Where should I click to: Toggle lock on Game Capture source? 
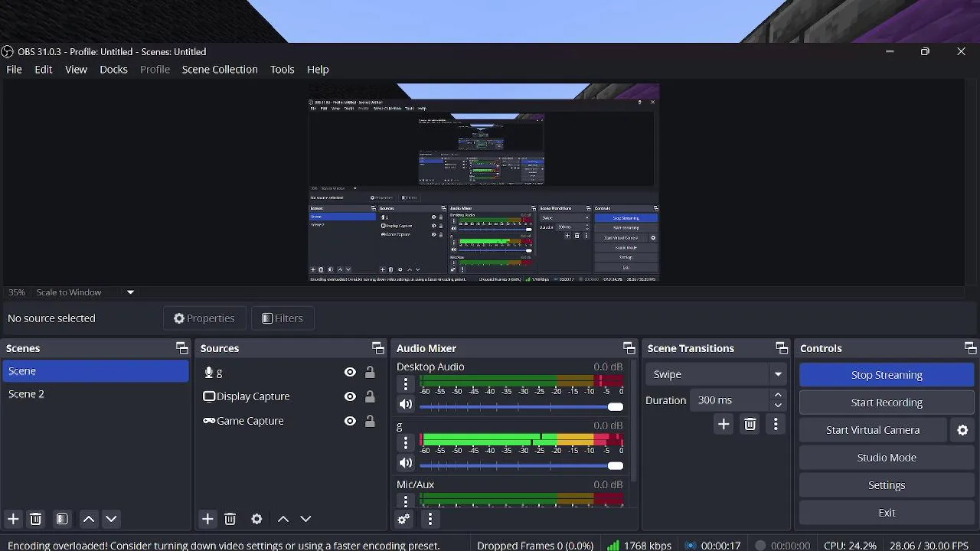370,421
